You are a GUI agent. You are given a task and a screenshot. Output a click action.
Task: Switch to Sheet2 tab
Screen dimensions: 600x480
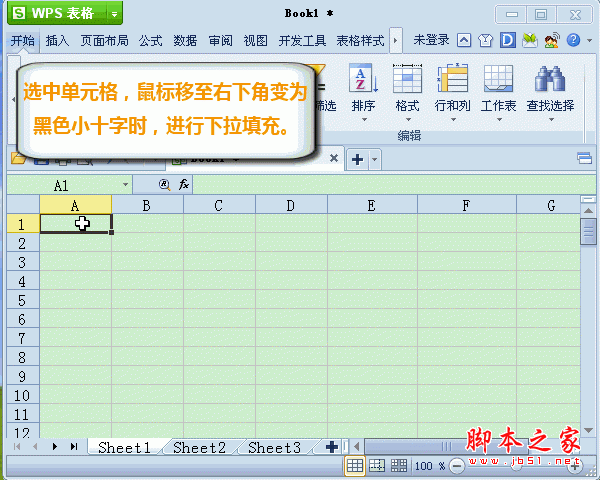pyautogui.click(x=199, y=447)
